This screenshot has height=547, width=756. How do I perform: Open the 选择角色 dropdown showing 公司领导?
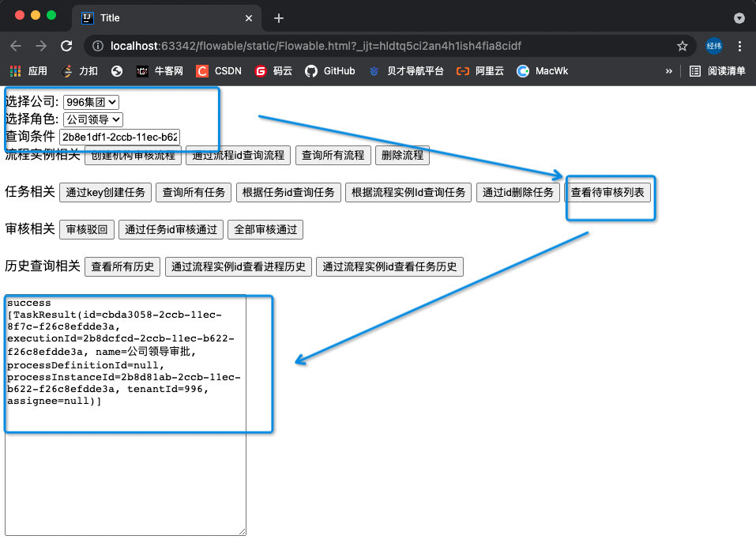93,119
